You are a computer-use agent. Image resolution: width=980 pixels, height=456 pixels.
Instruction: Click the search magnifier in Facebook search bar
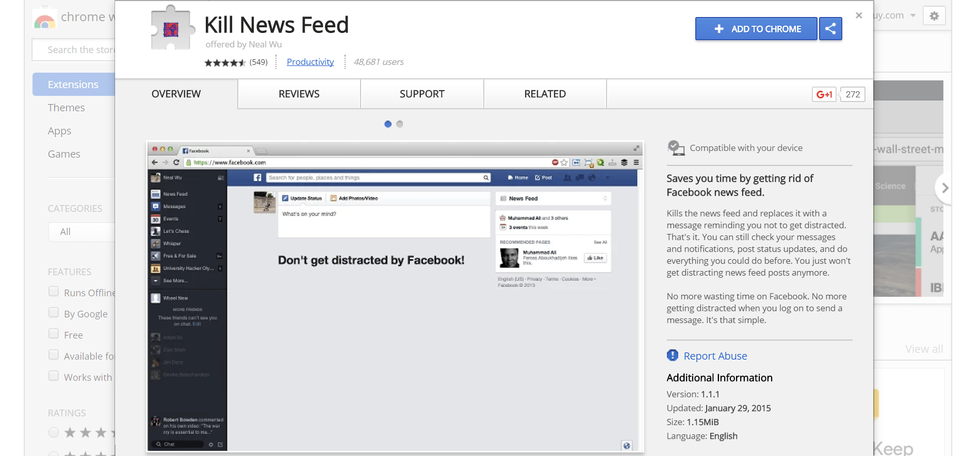click(x=486, y=178)
